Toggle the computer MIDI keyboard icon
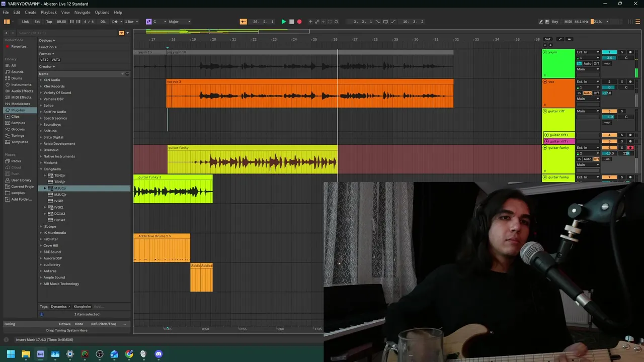 tap(547, 22)
